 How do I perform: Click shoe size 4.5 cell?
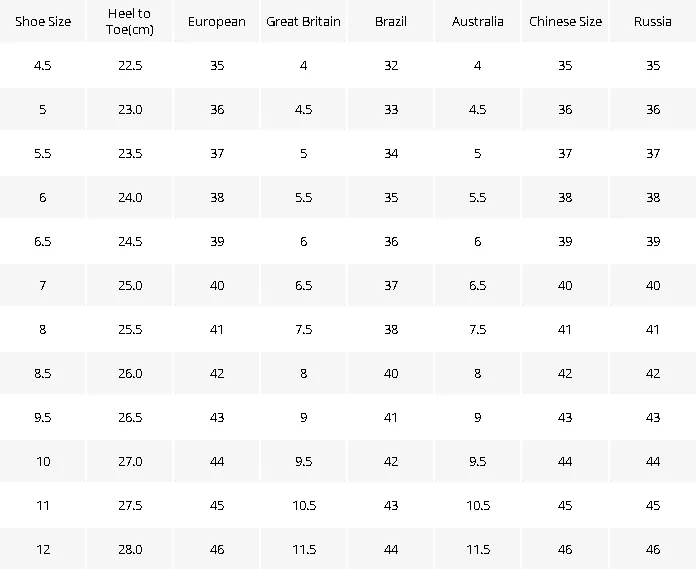coord(43,65)
